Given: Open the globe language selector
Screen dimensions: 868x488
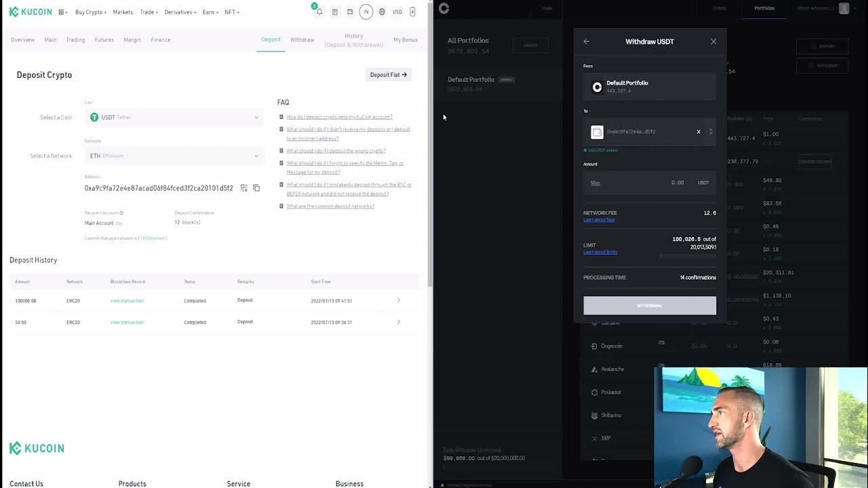Looking at the screenshot, I should (x=382, y=12).
